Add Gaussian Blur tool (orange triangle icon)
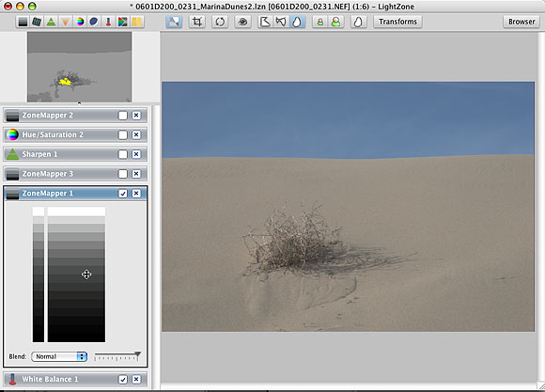Viewport: 545px width, 392px height. pyautogui.click(x=66, y=22)
